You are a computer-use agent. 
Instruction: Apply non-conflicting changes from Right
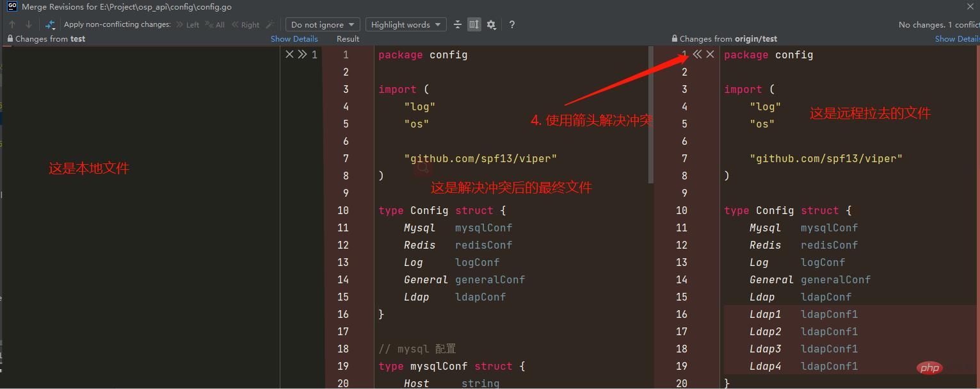click(246, 24)
